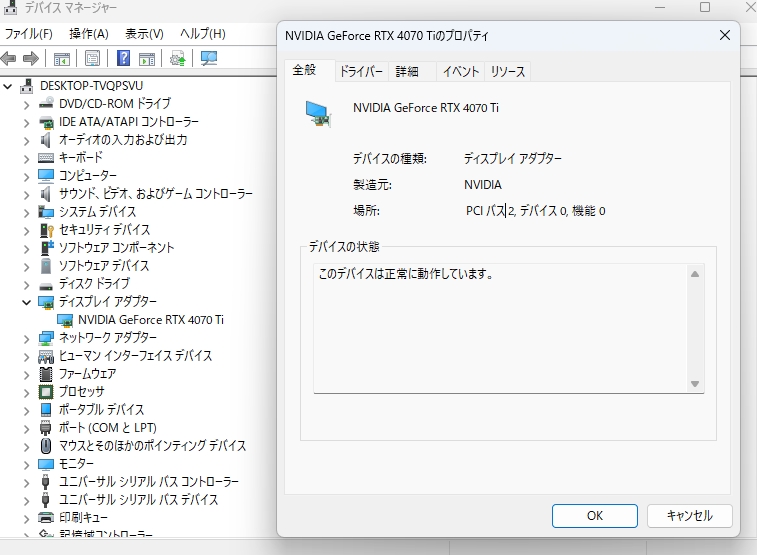Open the ファイル(F) menu
Viewport: 757px width, 555px height.
coord(28,34)
